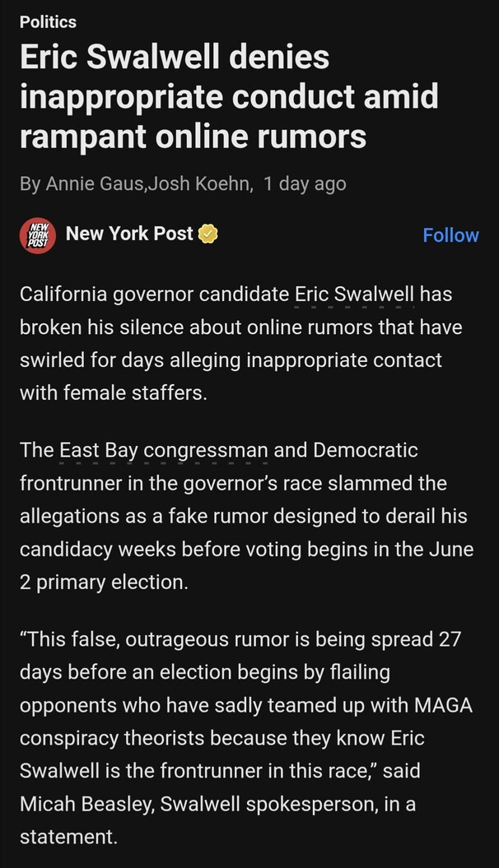Click the gold verified badge icon

tap(209, 234)
